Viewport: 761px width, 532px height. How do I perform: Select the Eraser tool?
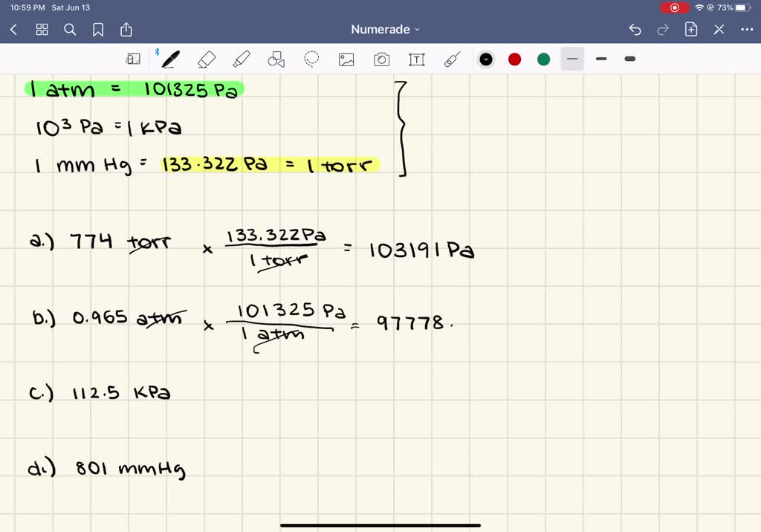[207, 59]
